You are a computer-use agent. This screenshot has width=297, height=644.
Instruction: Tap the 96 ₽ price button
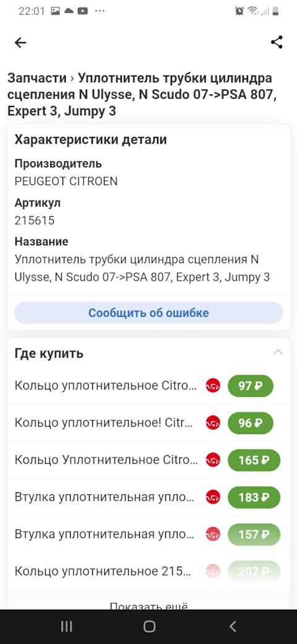[x=250, y=422]
